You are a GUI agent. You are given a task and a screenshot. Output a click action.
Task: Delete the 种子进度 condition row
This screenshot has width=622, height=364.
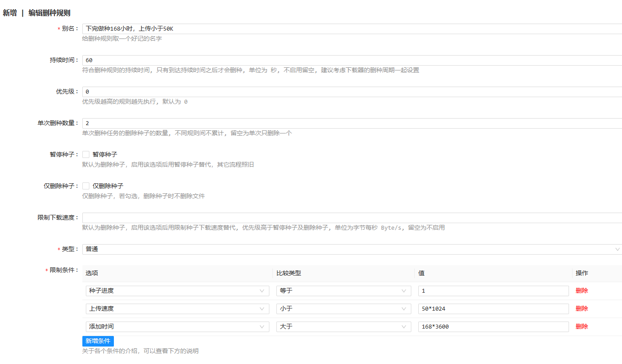582,291
